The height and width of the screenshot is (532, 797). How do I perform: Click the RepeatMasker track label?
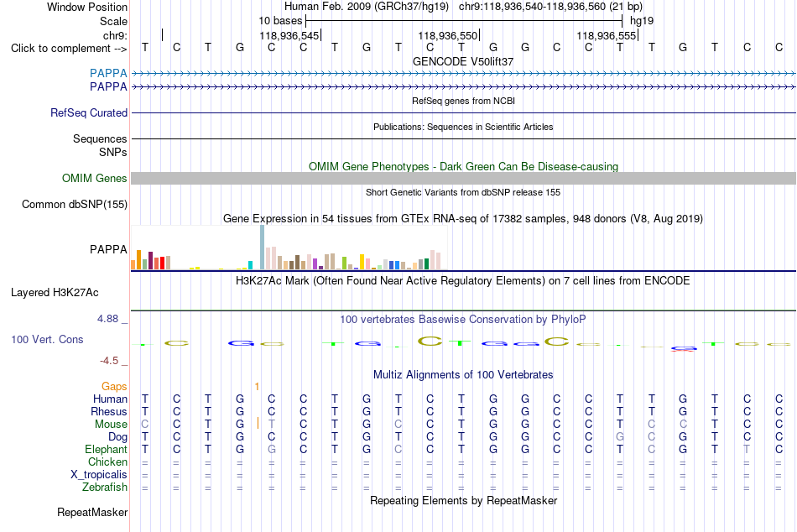[x=92, y=512]
